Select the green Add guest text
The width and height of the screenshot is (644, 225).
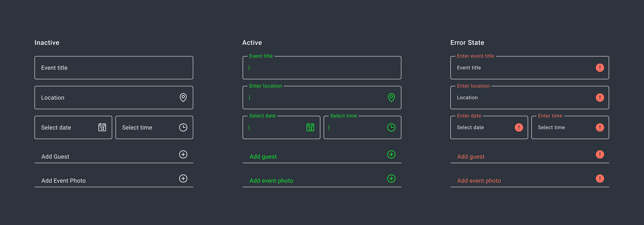point(263,157)
